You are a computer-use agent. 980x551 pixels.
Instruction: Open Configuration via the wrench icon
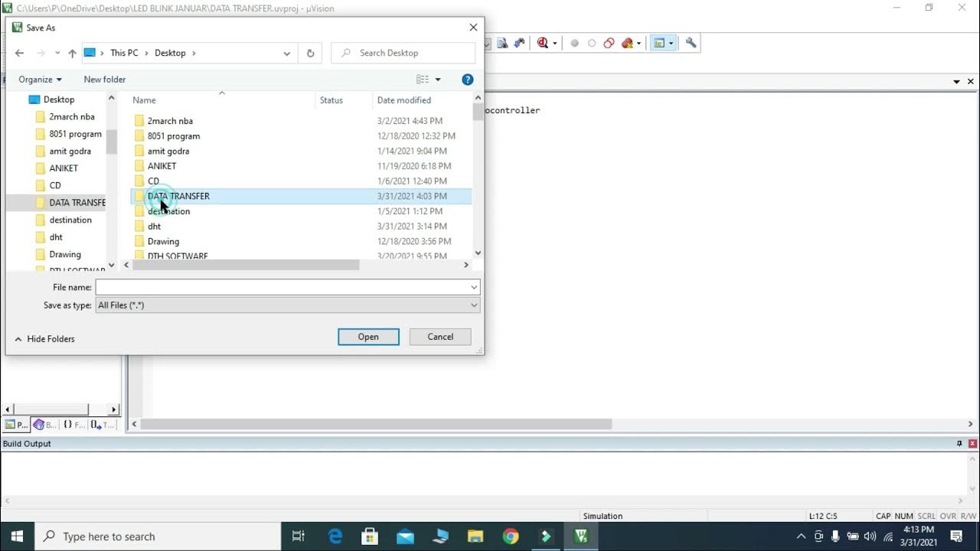(691, 44)
